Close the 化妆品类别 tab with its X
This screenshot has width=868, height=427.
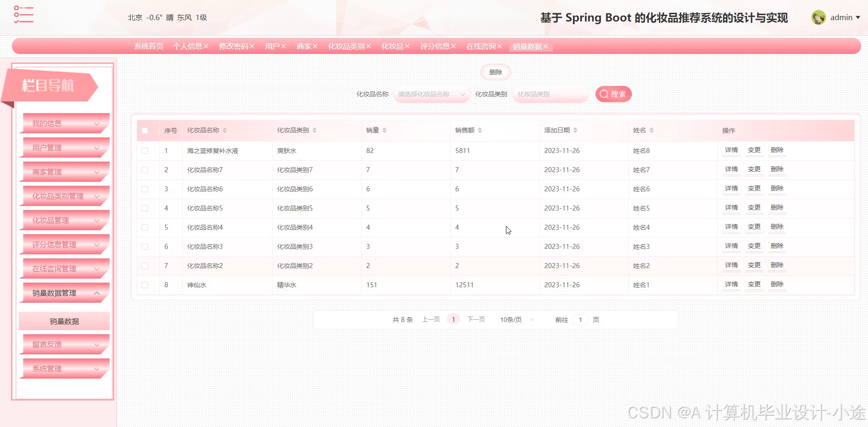(x=368, y=46)
